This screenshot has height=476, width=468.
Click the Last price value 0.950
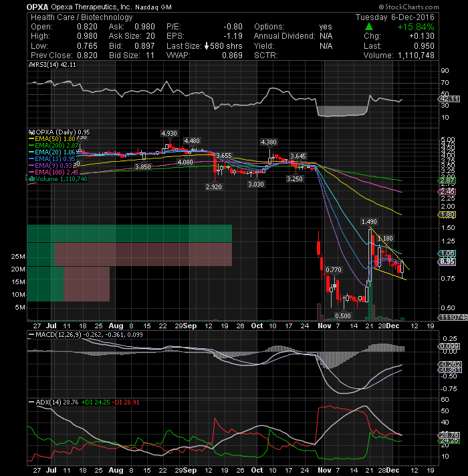(x=424, y=46)
